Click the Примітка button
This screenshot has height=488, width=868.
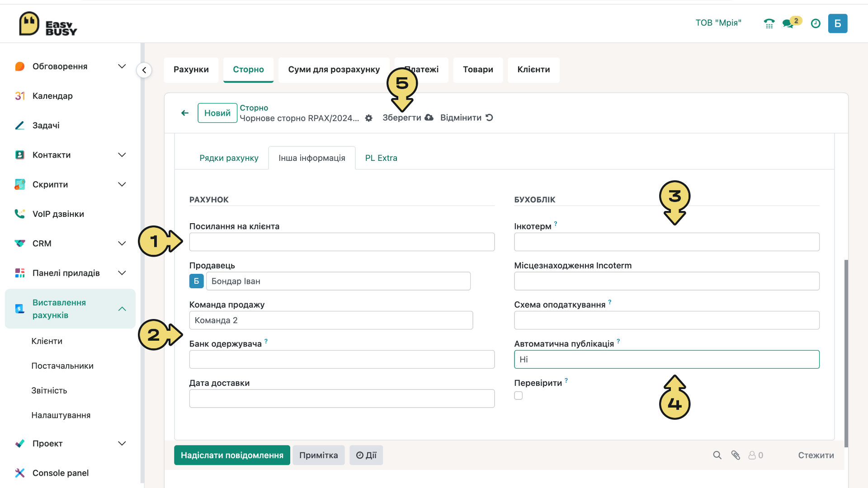319,455
